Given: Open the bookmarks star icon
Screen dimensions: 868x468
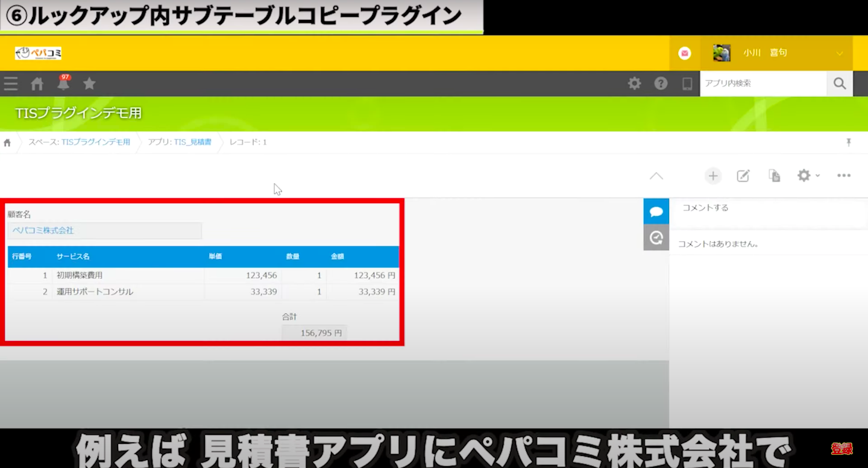Looking at the screenshot, I should 89,84.
